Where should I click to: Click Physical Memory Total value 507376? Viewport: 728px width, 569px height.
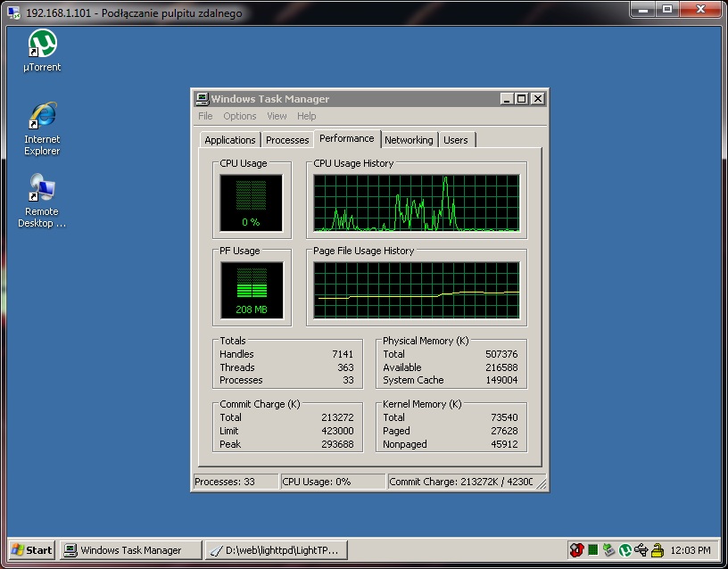[x=501, y=354]
